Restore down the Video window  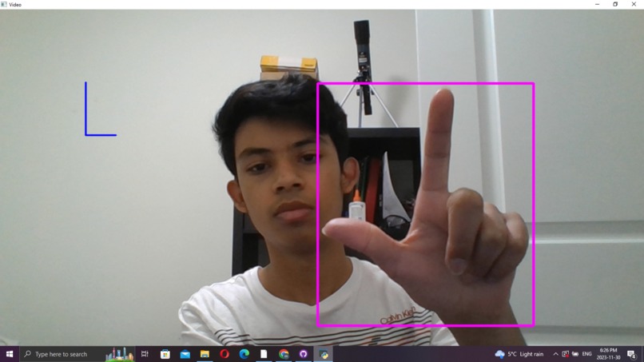point(615,4)
